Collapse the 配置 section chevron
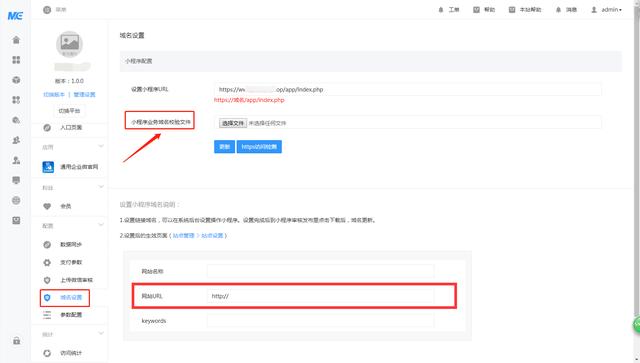 click(101, 225)
